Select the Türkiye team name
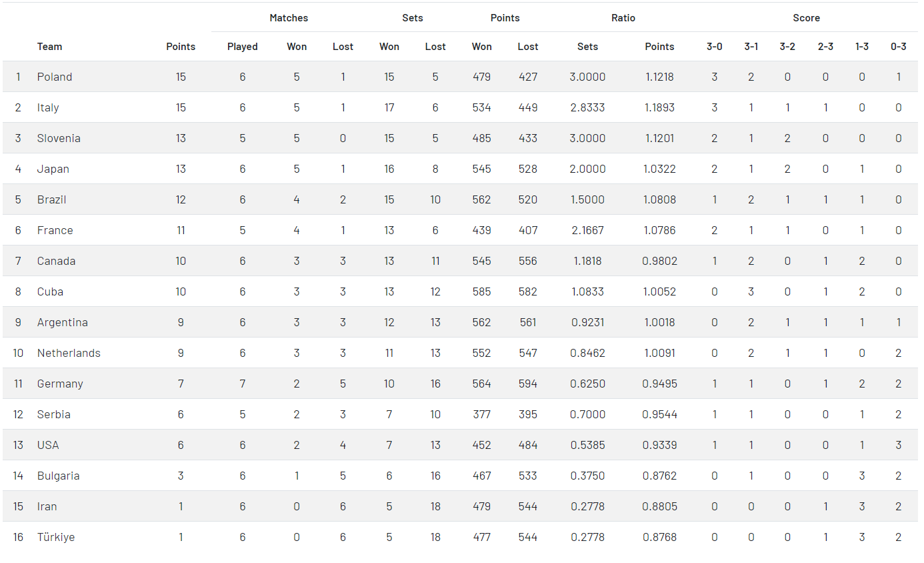Viewport: 924px width, 563px height. [x=56, y=537]
